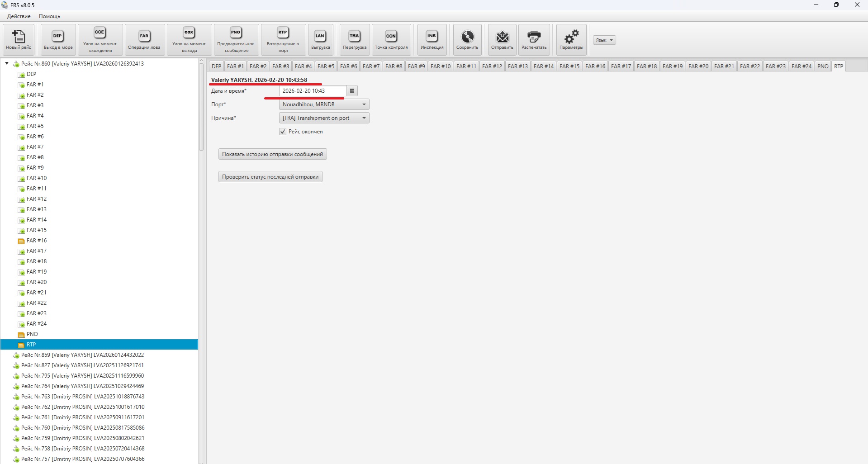Click the INS Инспекция toolbar icon

point(432,40)
